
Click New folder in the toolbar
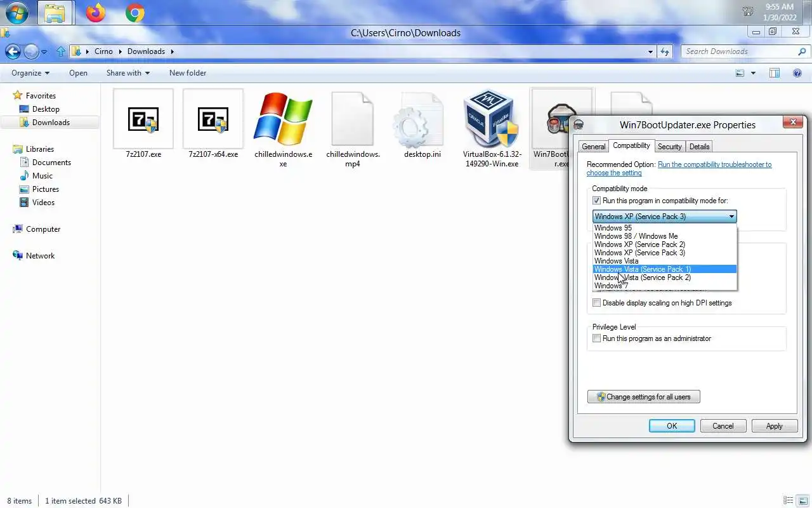[x=188, y=73]
